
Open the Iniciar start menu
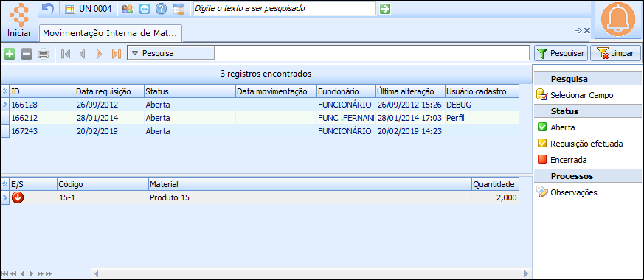[20, 20]
